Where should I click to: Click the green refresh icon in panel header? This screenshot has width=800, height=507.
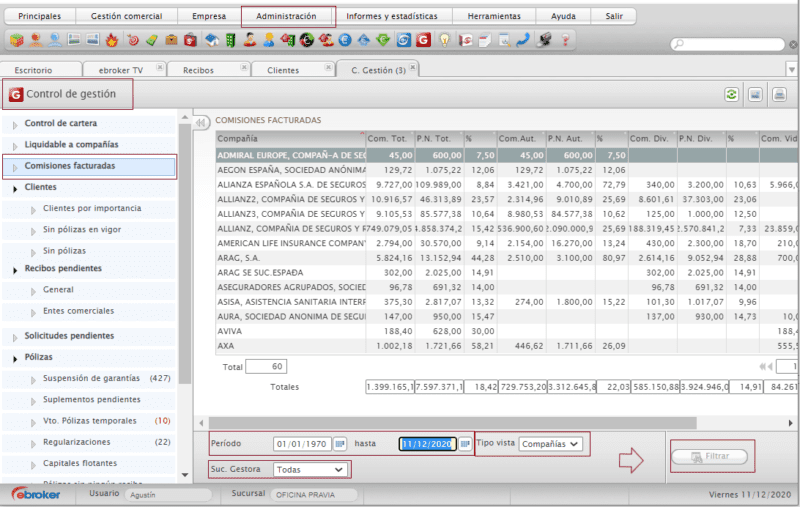pos(732,94)
